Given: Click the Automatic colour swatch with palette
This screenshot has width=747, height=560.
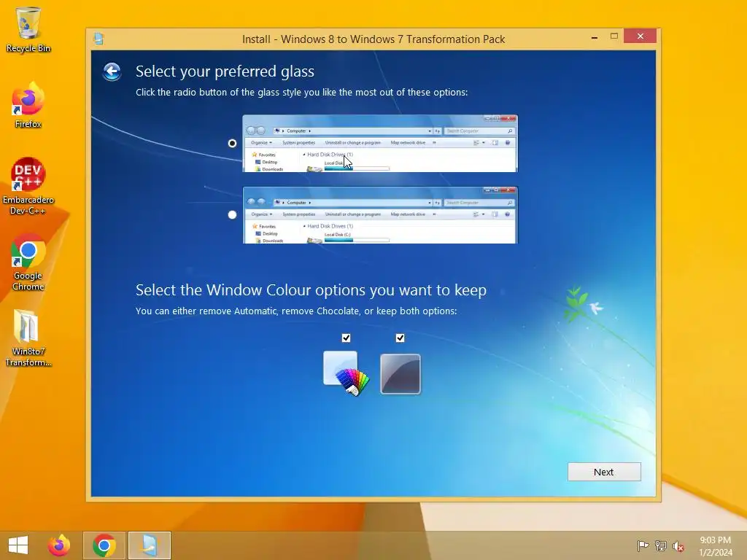Looking at the screenshot, I should coord(346,373).
